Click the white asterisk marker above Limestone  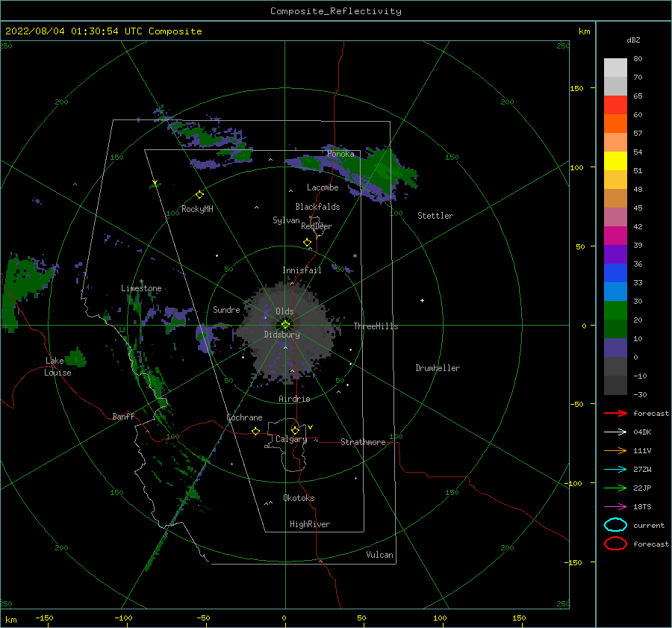click(x=141, y=282)
